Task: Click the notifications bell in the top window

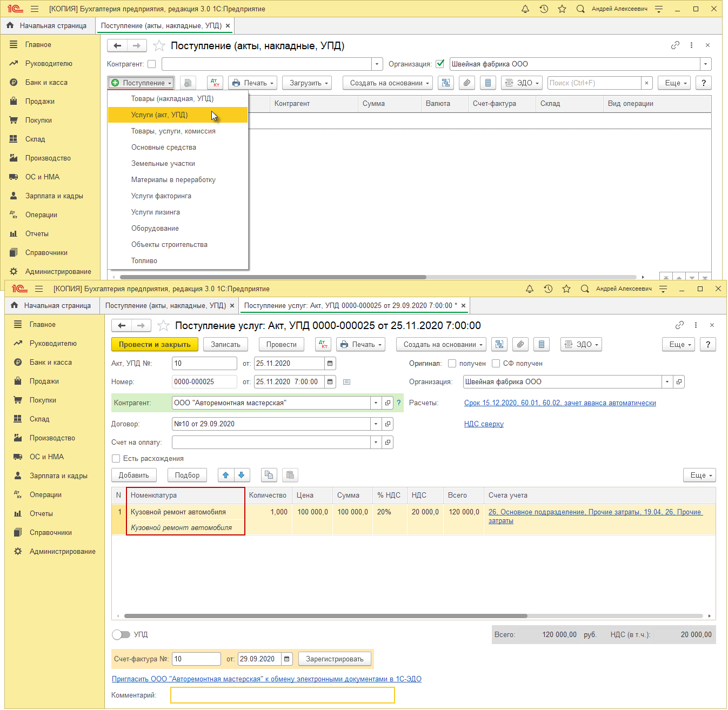Action: pyautogui.click(x=525, y=9)
